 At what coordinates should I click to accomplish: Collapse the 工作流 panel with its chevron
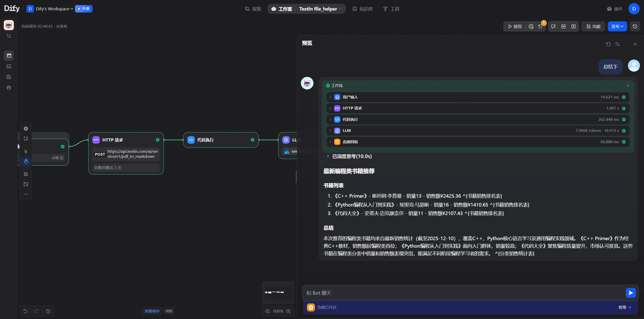click(628, 86)
